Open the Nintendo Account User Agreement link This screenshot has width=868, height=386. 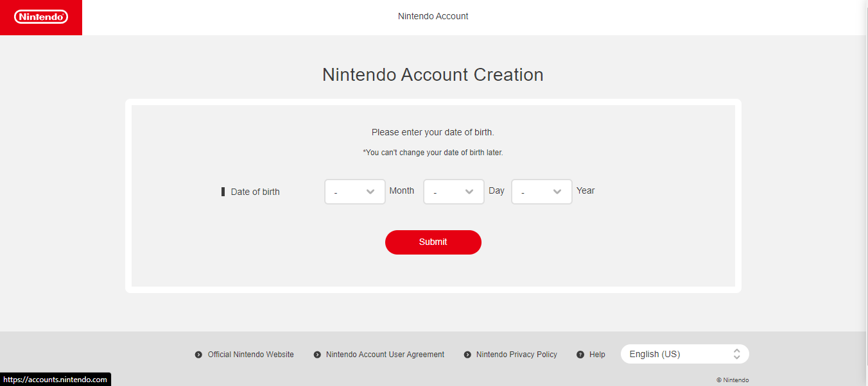(385, 354)
